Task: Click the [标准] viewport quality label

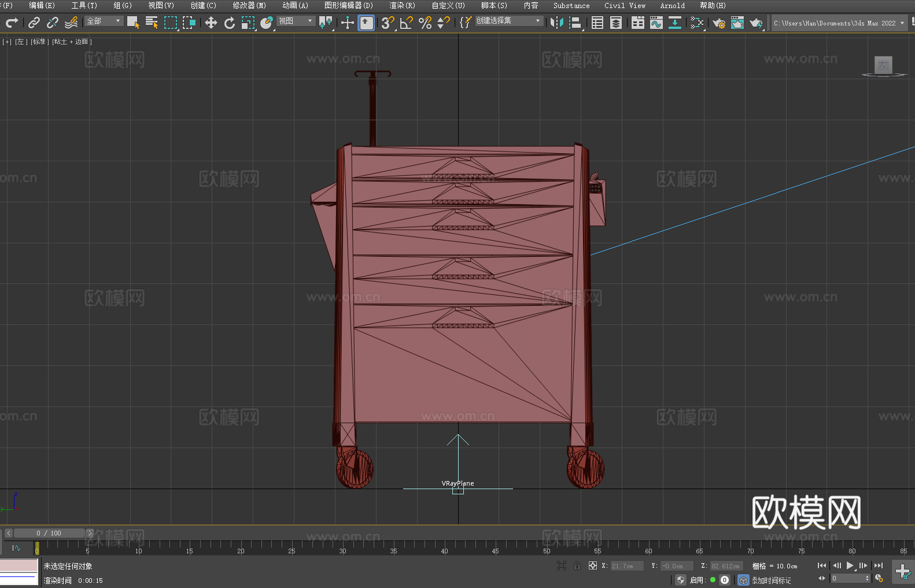Action: pos(39,42)
